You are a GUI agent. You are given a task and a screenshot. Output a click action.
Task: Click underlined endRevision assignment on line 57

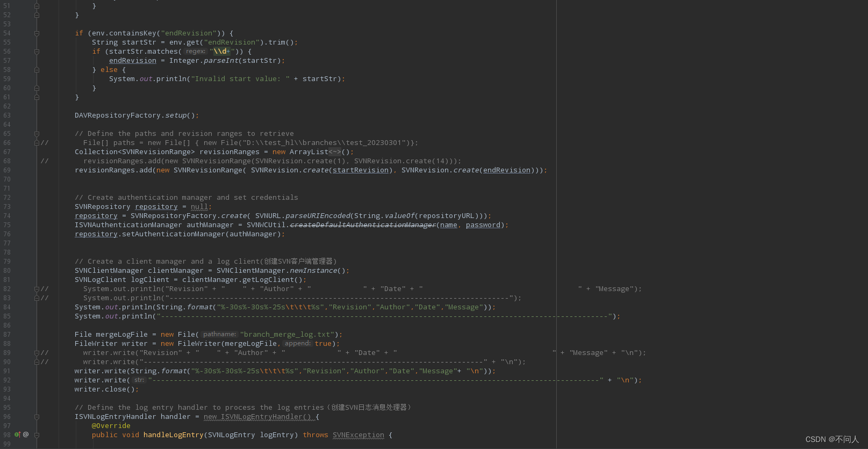(x=133, y=61)
